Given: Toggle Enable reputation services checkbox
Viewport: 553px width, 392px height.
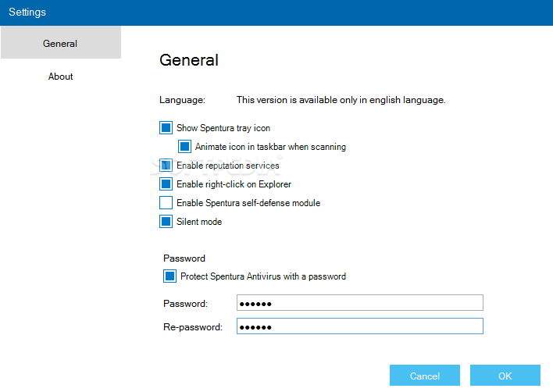Looking at the screenshot, I should pyautogui.click(x=166, y=165).
